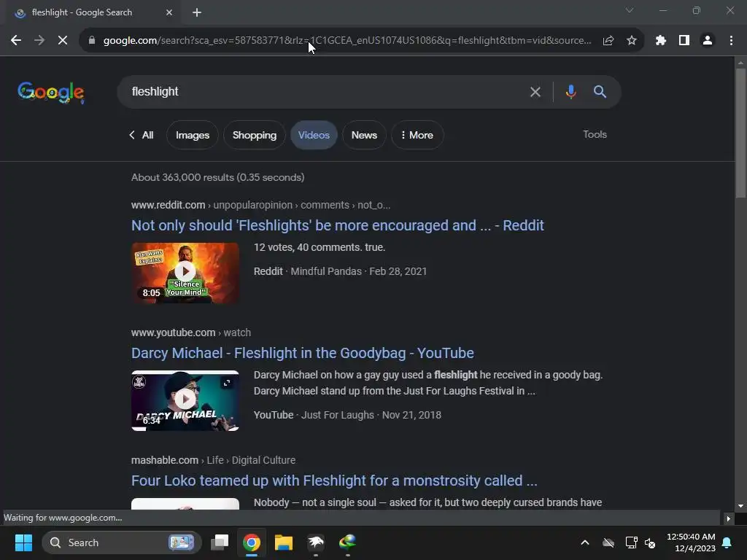Go back to the previous page
The width and height of the screenshot is (747, 560).
(16, 41)
